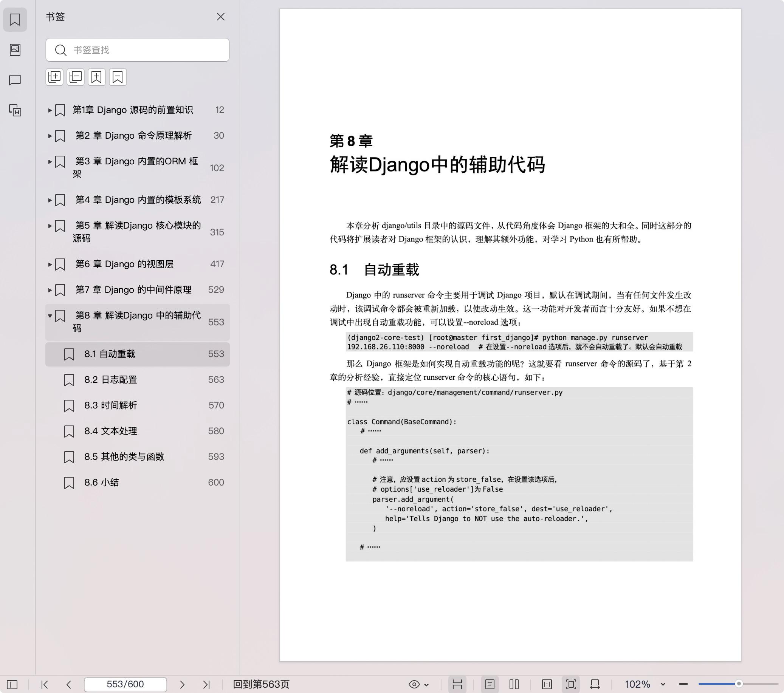Select 第7 章 Django 的中间件原理 bookmark
The image size is (784, 693).
click(137, 289)
